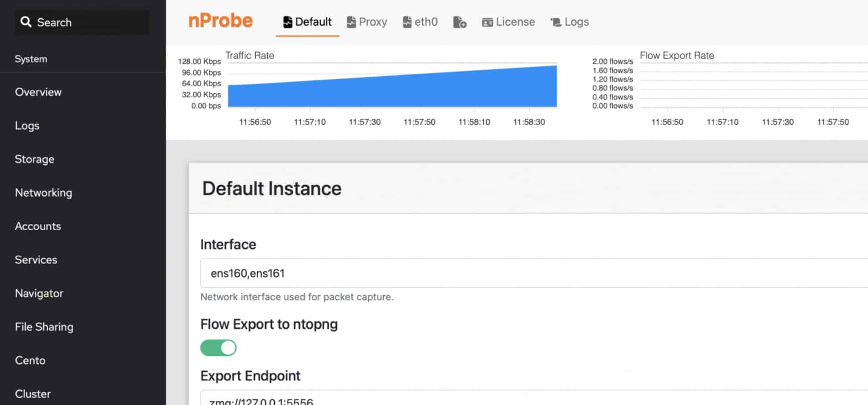The width and height of the screenshot is (868, 405).
Task: Navigate to Storage in the sidebar
Action: coord(35,159)
